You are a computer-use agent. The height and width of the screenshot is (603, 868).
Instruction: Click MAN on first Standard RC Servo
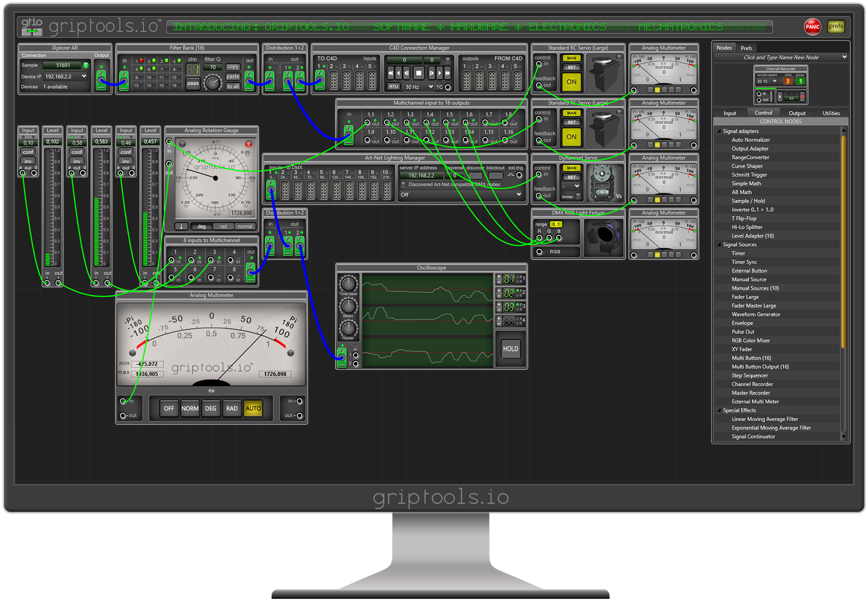point(571,58)
